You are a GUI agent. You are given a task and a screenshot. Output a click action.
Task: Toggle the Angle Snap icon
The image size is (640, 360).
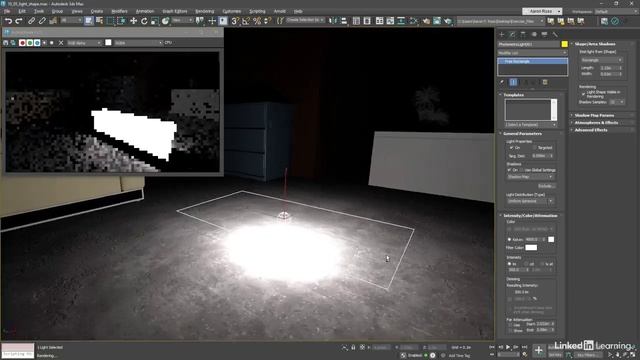pos(246,21)
